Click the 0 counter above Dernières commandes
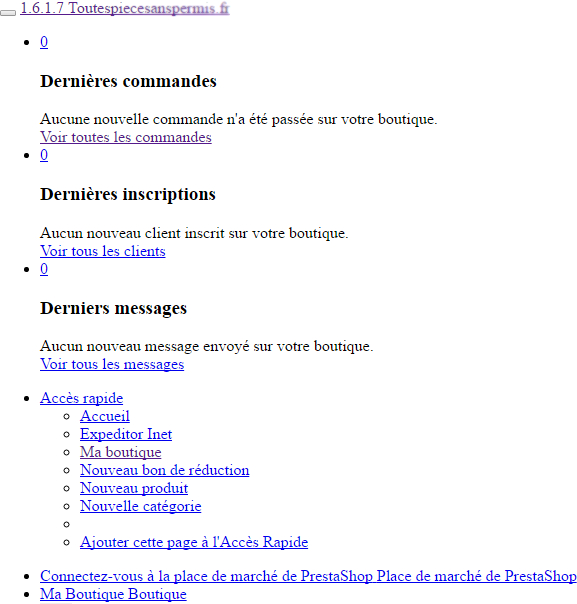 pyautogui.click(x=44, y=42)
